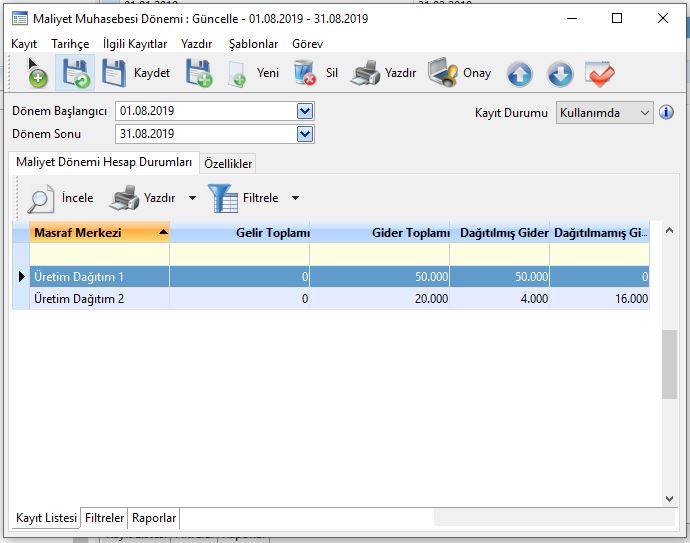Open the Dönem Başlangıcı date dropdown
The width and height of the screenshot is (690, 543).
tap(305, 111)
